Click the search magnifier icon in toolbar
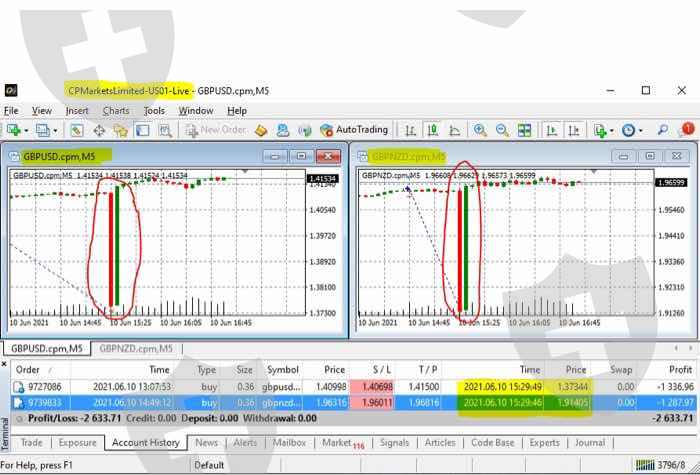 663,130
